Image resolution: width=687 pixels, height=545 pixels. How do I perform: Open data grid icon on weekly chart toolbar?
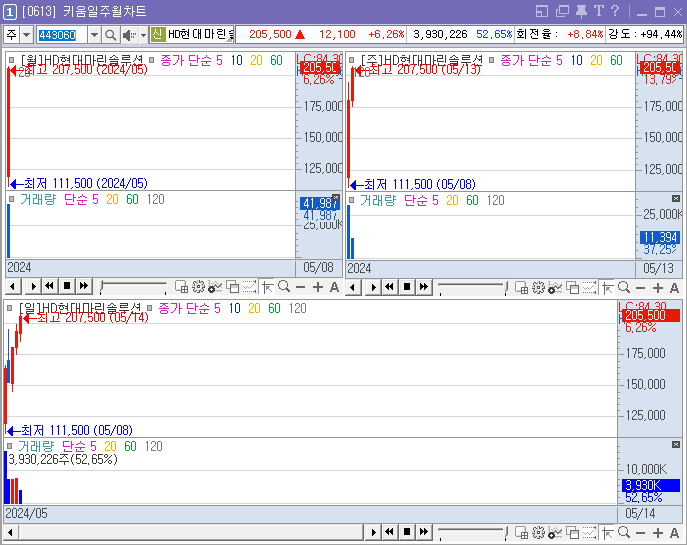[x=521, y=287]
